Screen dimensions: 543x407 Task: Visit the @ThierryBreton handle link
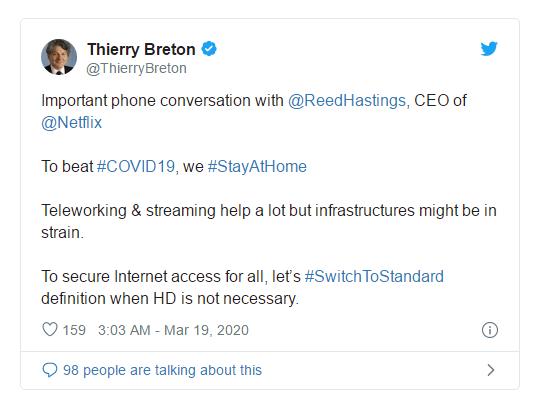click(x=136, y=68)
